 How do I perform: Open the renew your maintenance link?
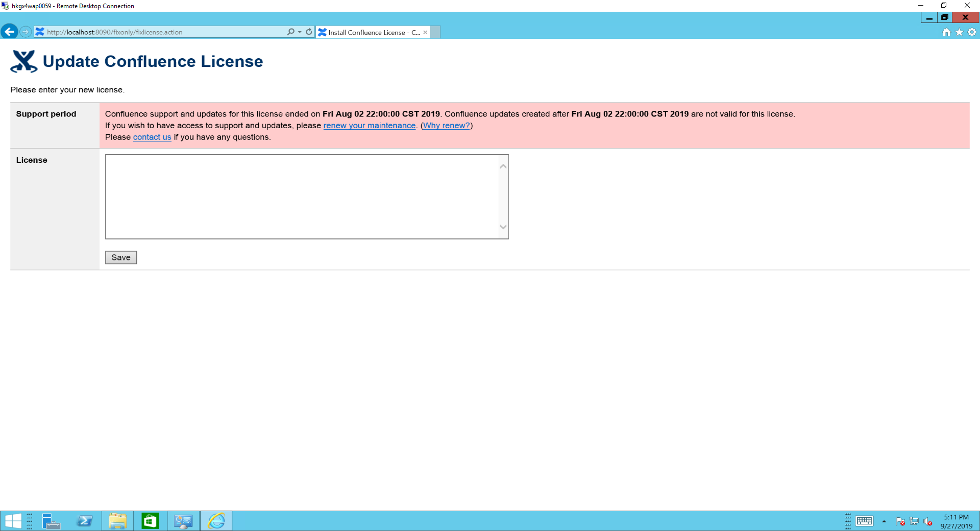[x=370, y=126]
